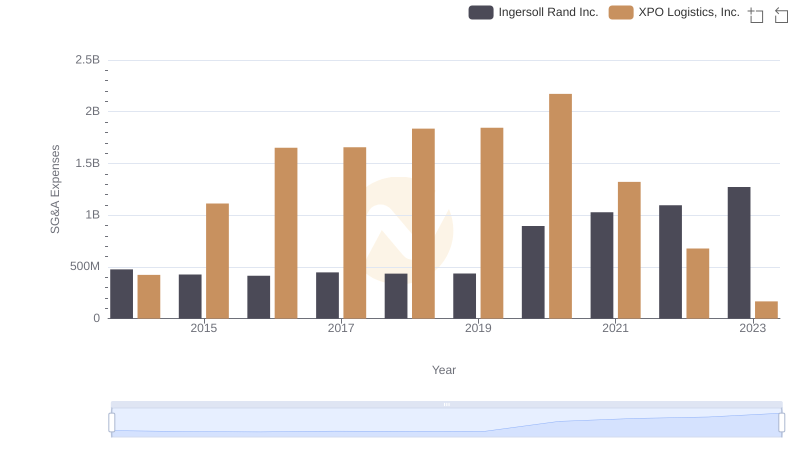Click the 2015 x-axis label

[x=204, y=328]
